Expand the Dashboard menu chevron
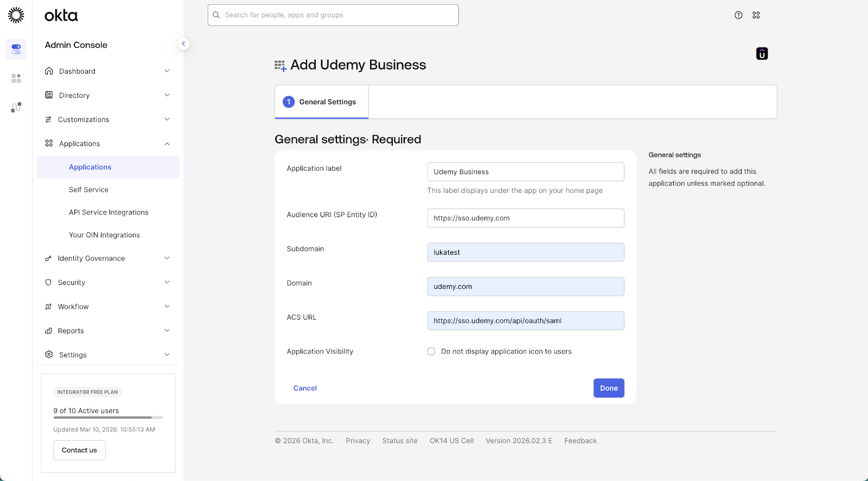Viewport: 868px width, 481px height. (x=167, y=71)
